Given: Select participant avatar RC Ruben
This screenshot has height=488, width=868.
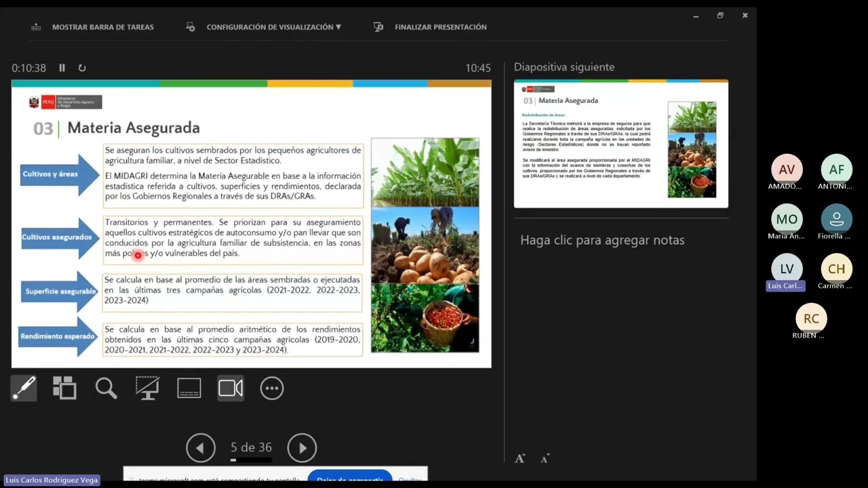Looking at the screenshot, I should [811, 319].
